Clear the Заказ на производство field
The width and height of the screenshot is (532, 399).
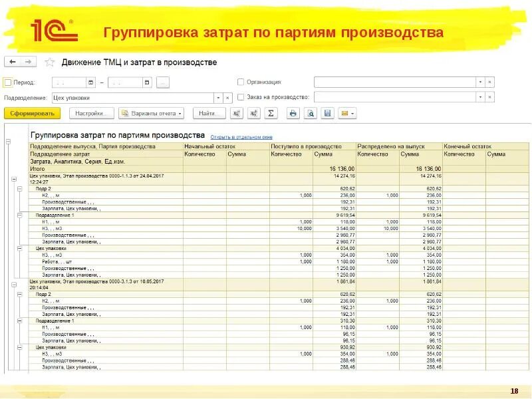[489, 97]
